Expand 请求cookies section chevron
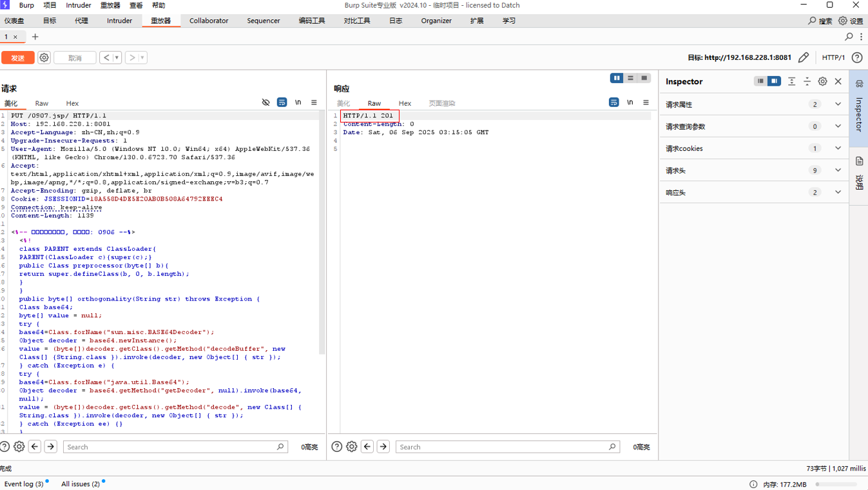 pos(838,148)
